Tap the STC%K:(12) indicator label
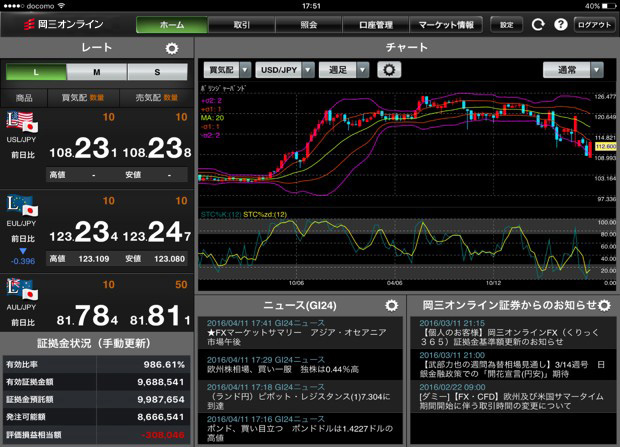Image resolution: width=620 pixels, height=447 pixels. [221, 214]
